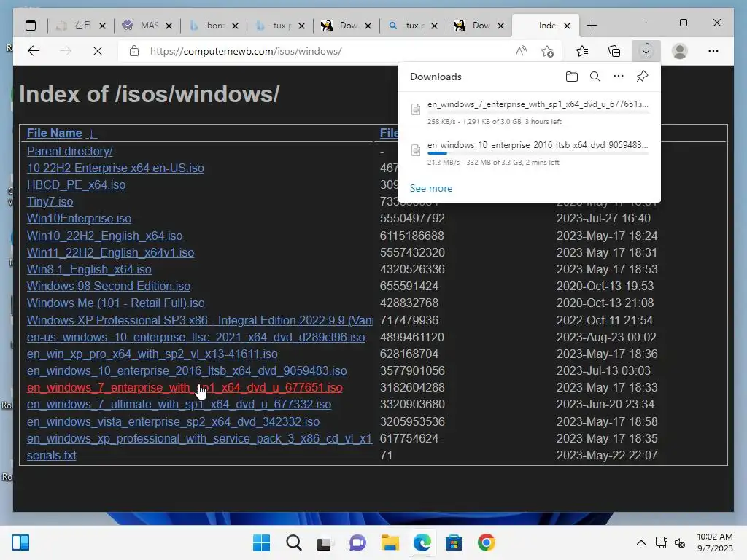Open Parent directory link
Screen dimensions: 747x560
69,152
